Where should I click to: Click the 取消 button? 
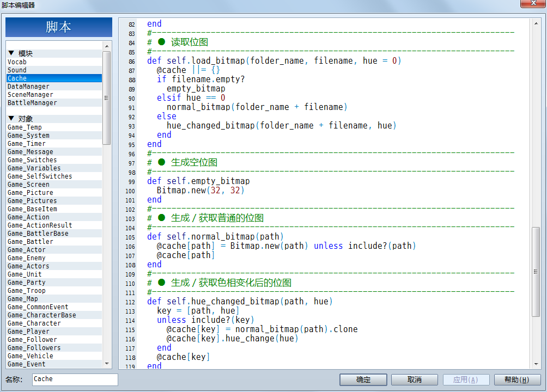point(415,379)
